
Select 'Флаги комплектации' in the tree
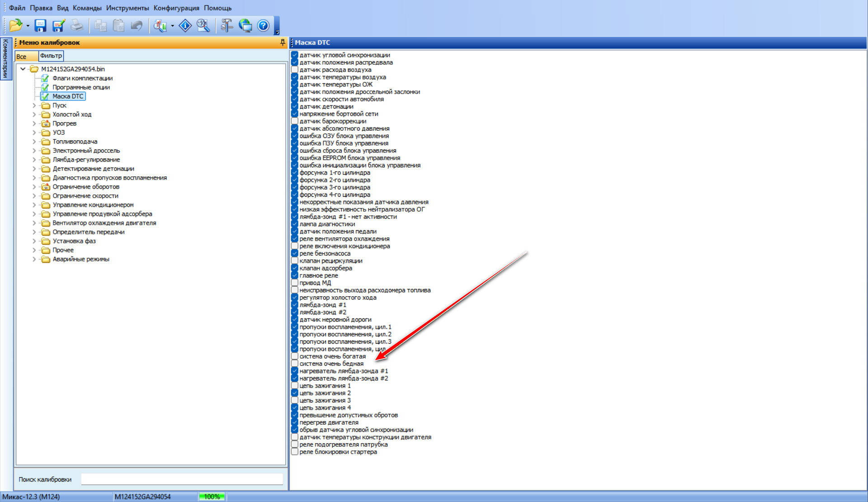[x=82, y=78]
